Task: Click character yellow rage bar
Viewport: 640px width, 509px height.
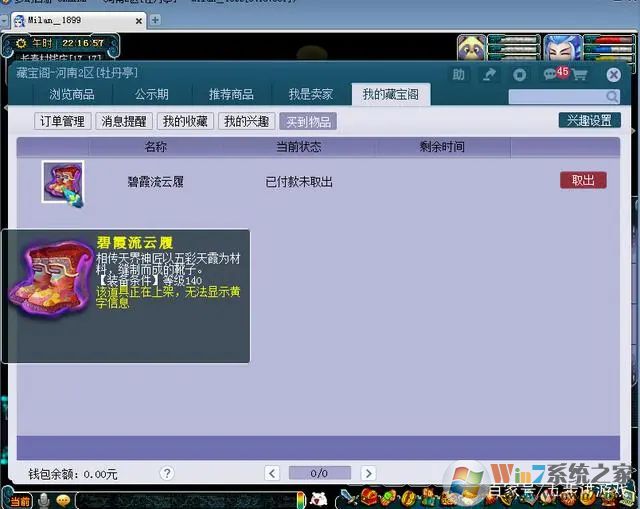Action: 611,57
